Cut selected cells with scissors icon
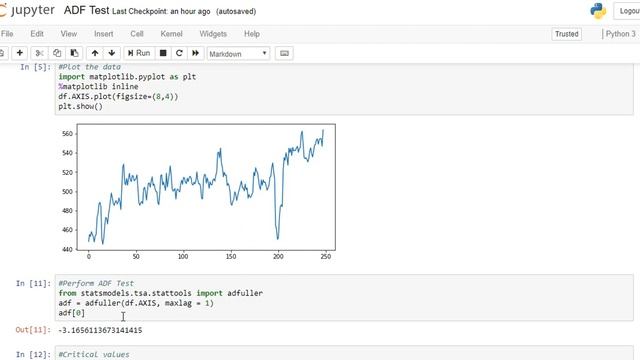 pos(40,53)
